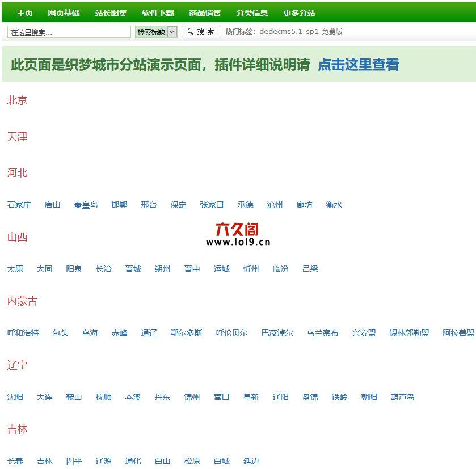Choose the 天津 region link
The height and width of the screenshot is (469, 476).
click(17, 137)
